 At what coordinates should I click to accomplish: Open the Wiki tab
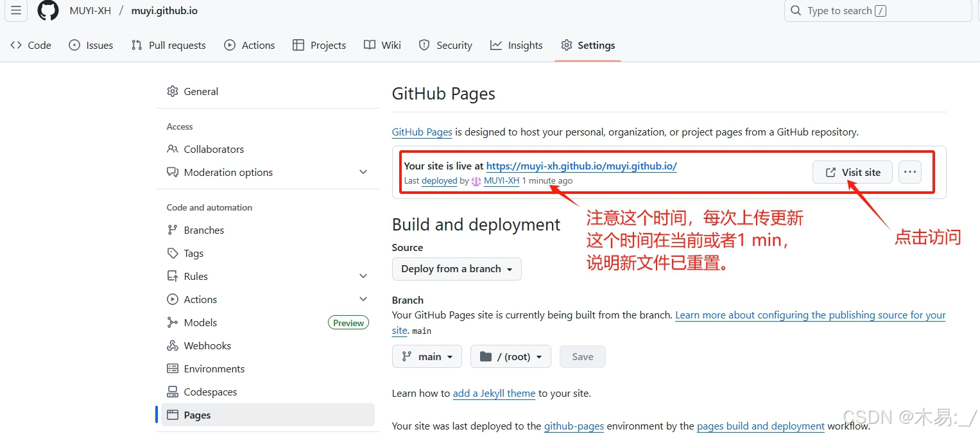click(x=383, y=45)
